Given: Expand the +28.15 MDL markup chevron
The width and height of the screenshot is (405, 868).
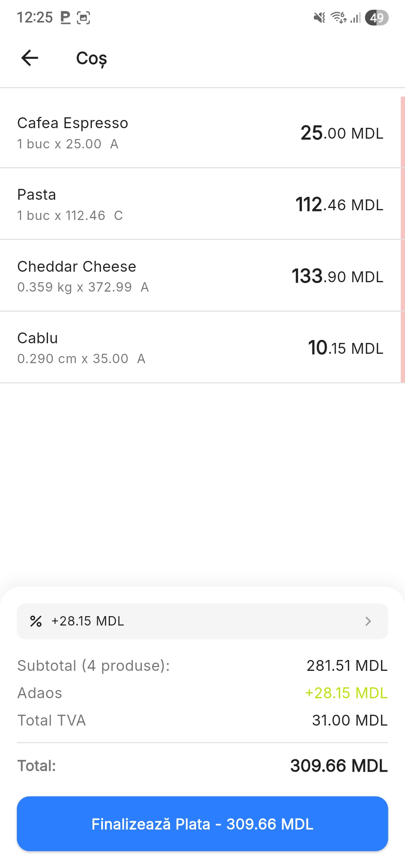Looking at the screenshot, I should click(368, 621).
